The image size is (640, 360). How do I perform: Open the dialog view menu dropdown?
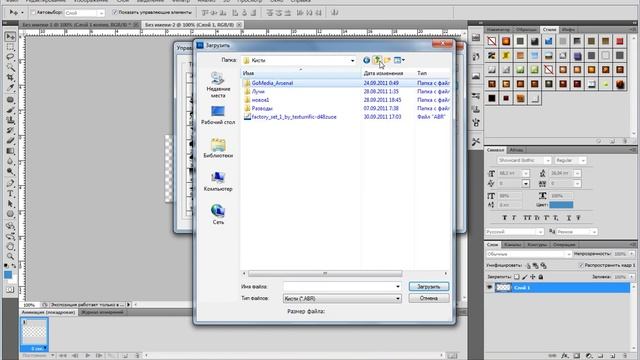pyautogui.click(x=400, y=60)
